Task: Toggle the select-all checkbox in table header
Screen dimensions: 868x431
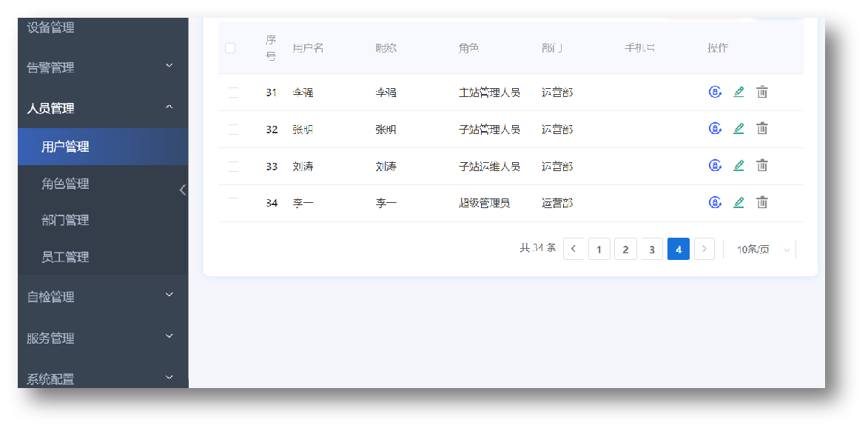Action: click(230, 48)
